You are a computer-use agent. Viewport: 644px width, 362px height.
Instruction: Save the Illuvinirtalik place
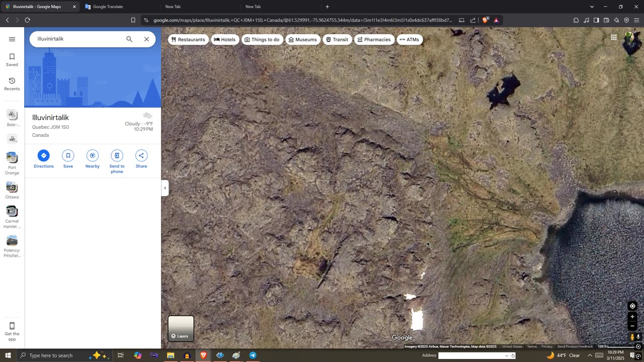(68, 159)
